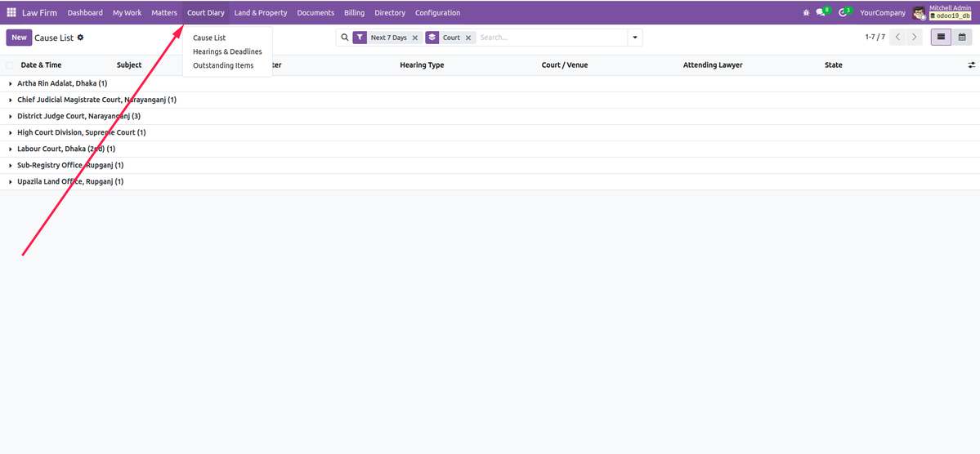Remove the Court grouping facet

[x=468, y=38]
